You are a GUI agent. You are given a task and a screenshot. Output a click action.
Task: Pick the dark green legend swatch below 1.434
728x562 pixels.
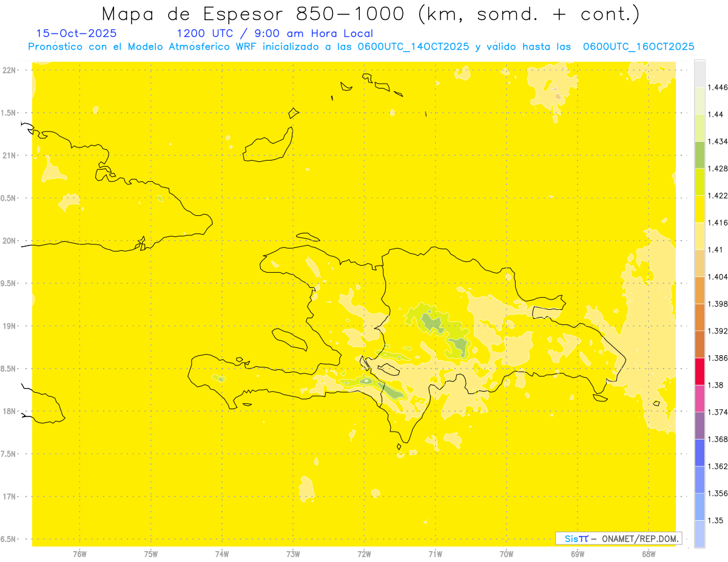(x=699, y=155)
